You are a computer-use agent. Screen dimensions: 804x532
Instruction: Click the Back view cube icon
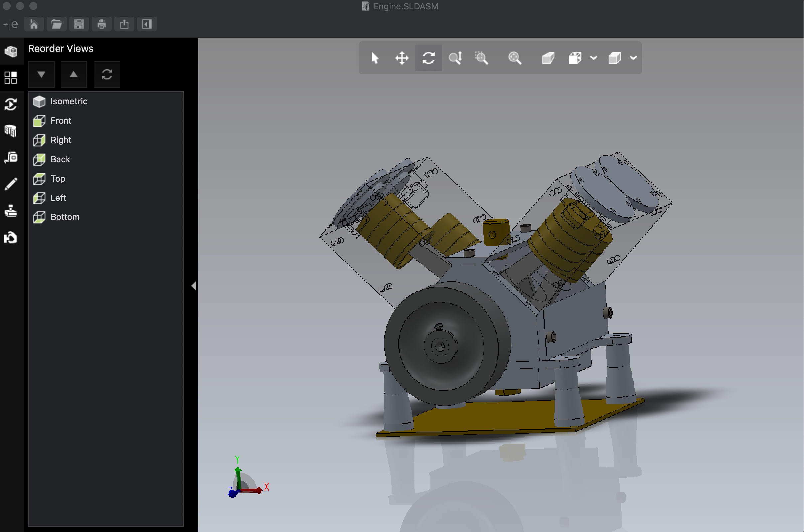39,160
